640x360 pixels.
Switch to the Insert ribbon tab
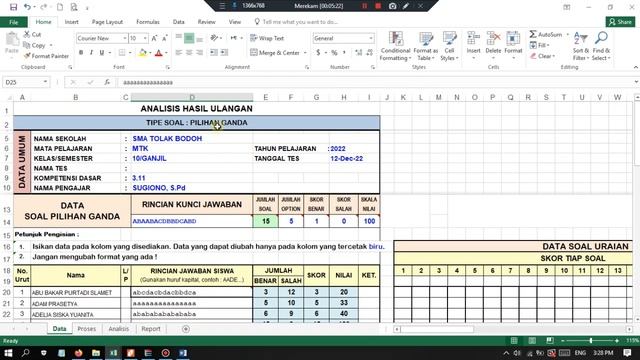coord(71,22)
